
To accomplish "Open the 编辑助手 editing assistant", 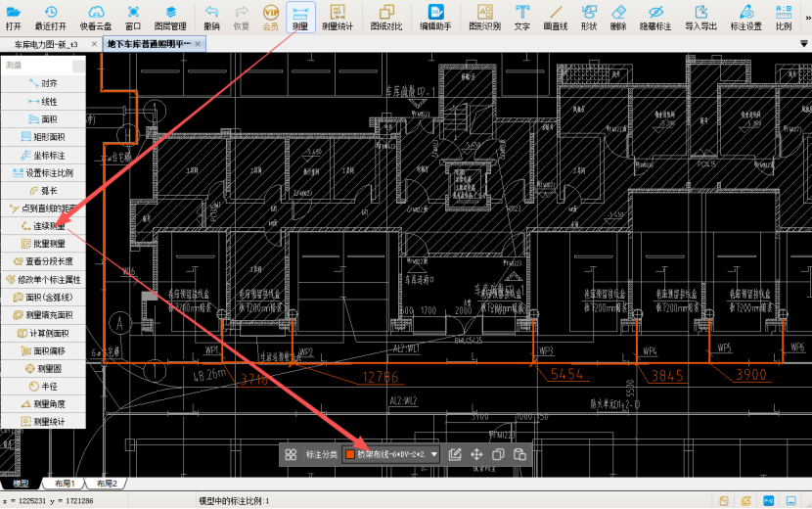I will [435, 18].
